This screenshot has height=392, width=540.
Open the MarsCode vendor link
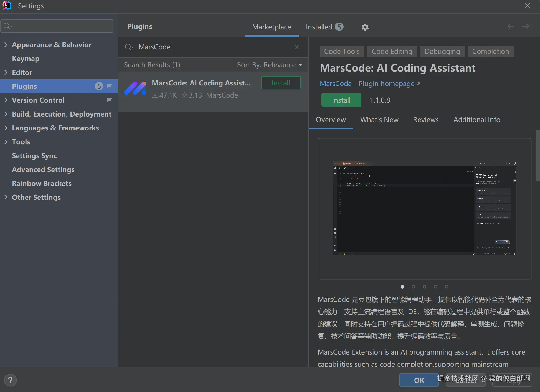point(336,84)
